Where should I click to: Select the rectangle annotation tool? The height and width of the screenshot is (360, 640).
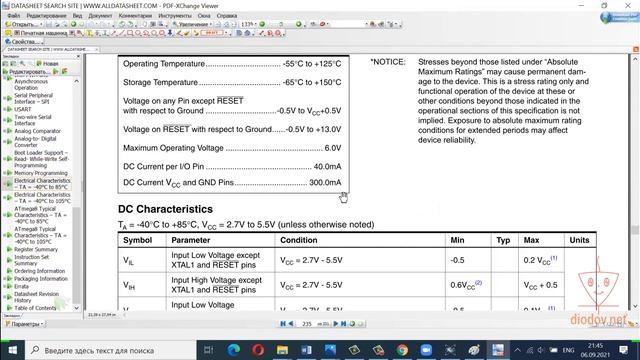(x=130, y=33)
